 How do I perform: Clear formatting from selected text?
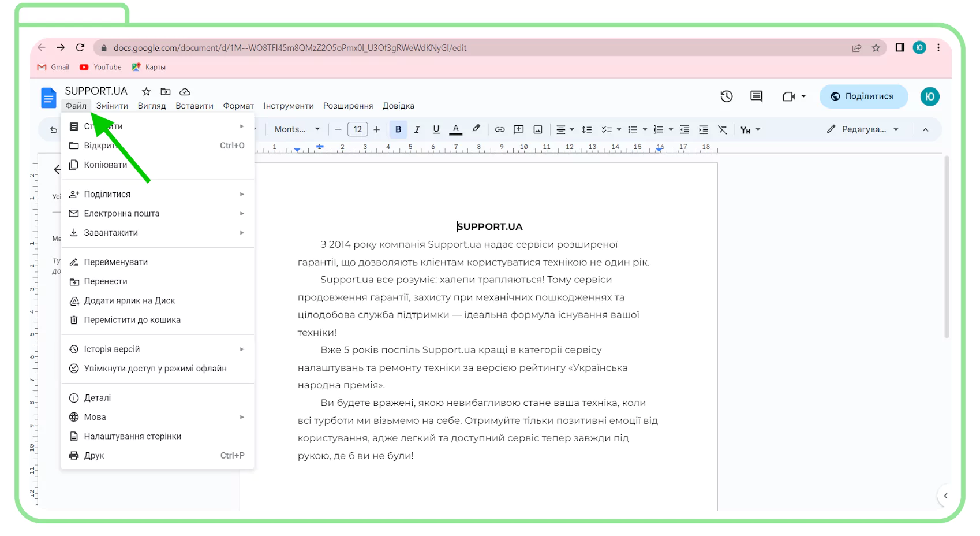[723, 129]
